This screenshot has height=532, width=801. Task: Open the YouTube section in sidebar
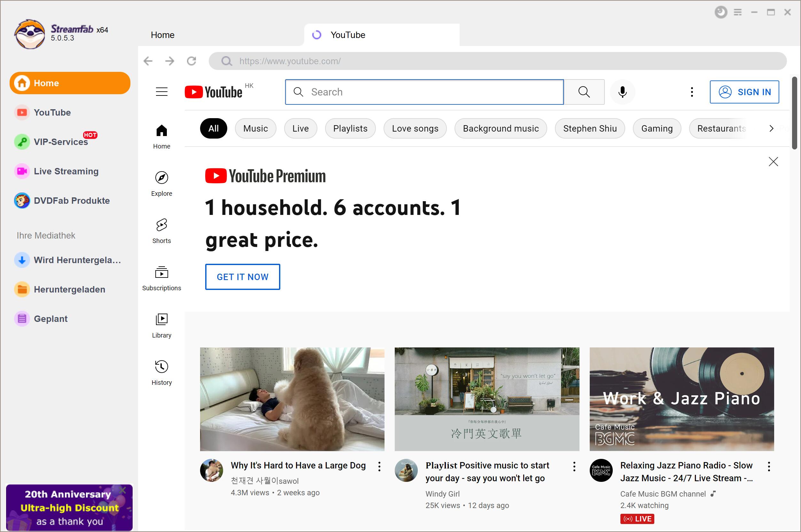[x=52, y=112]
